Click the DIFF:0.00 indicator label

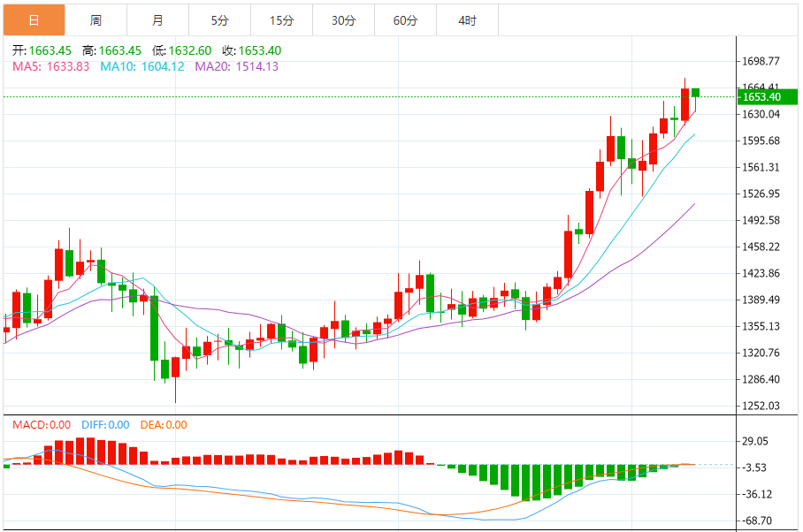(105, 424)
